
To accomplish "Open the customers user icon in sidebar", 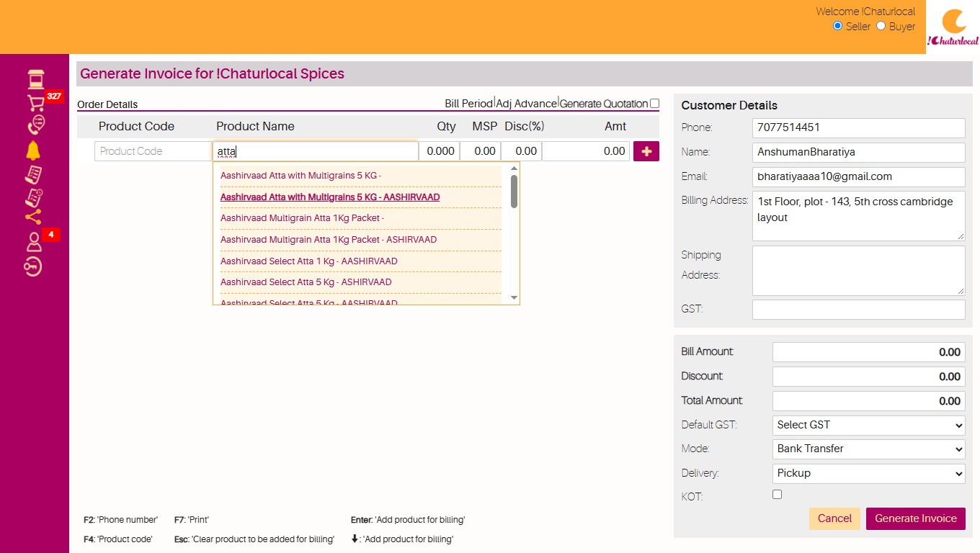I will [34, 242].
